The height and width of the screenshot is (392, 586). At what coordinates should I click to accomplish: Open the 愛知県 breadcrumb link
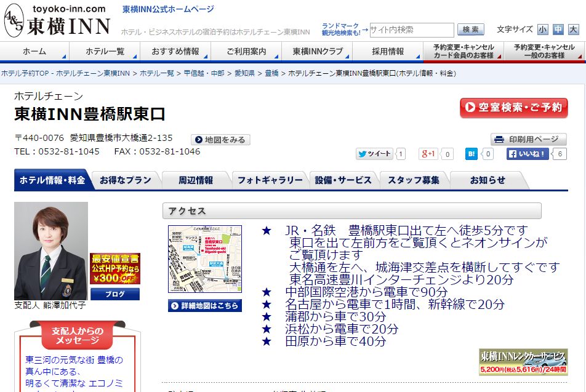(244, 73)
